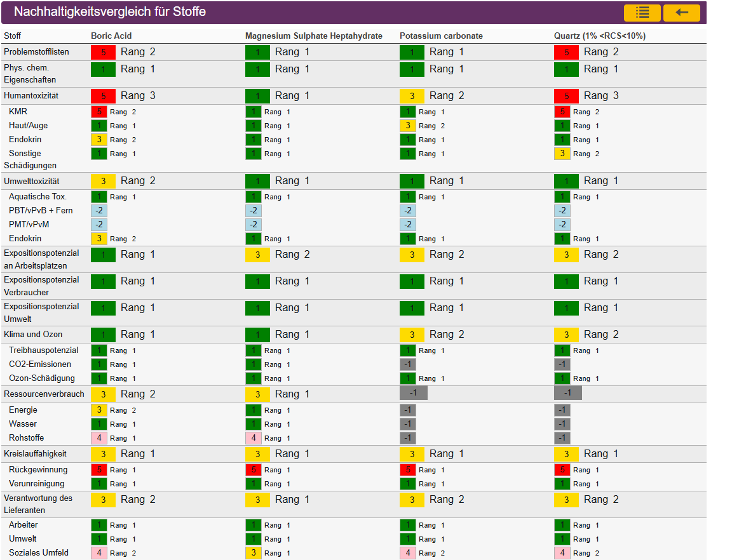Click the Stoff column header
The width and height of the screenshot is (732, 560).
click(12, 36)
